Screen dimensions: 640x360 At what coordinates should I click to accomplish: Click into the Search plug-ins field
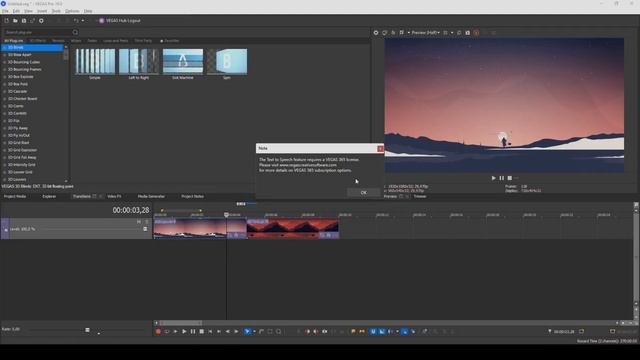pyautogui.click(x=37, y=32)
